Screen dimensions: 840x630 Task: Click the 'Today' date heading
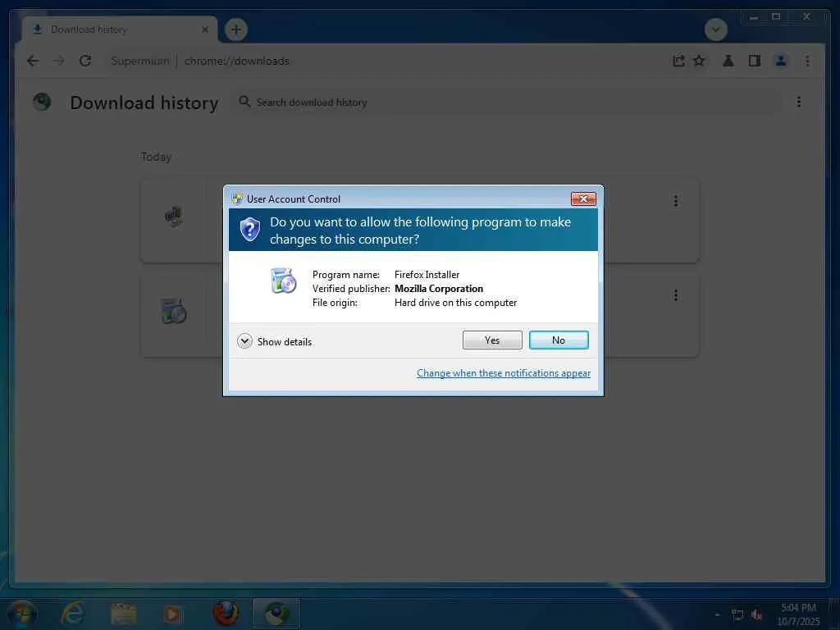[x=156, y=157]
